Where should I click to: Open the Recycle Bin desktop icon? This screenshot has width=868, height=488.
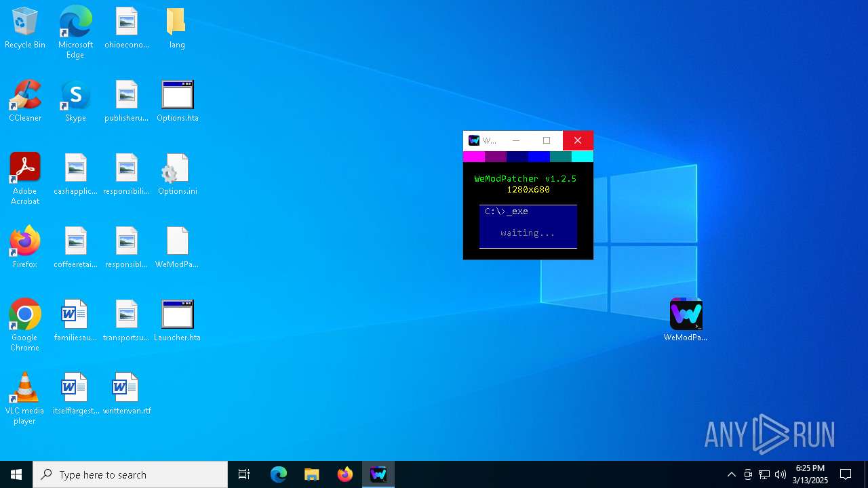(25, 28)
